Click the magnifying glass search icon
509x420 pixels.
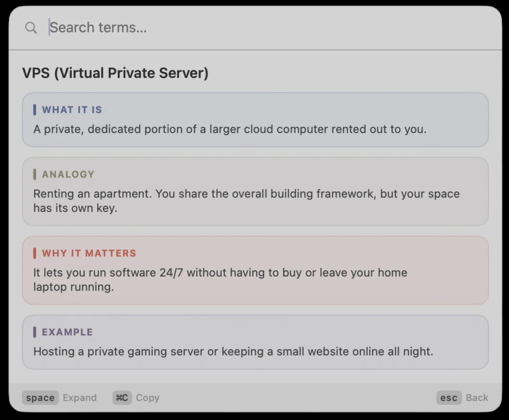click(31, 28)
